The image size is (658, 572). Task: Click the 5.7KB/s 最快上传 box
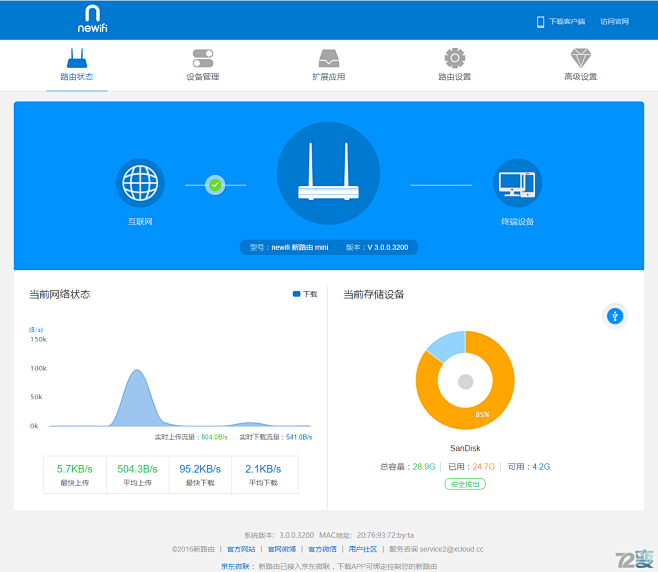tap(75, 475)
